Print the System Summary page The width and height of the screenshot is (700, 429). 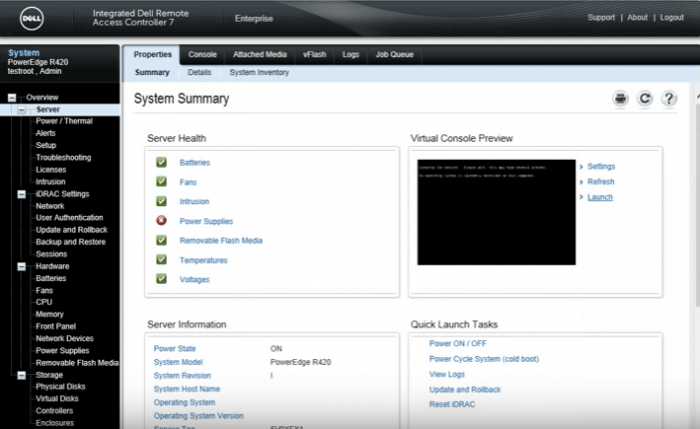pos(620,99)
